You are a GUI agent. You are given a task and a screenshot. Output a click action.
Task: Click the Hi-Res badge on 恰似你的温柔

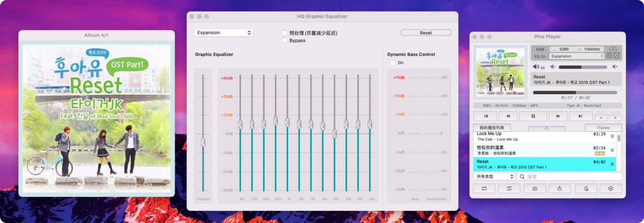(599, 153)
